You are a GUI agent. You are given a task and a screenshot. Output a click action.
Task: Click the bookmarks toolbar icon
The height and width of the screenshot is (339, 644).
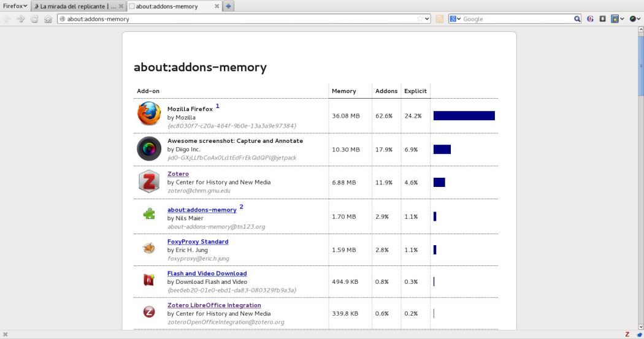point(615,19)
